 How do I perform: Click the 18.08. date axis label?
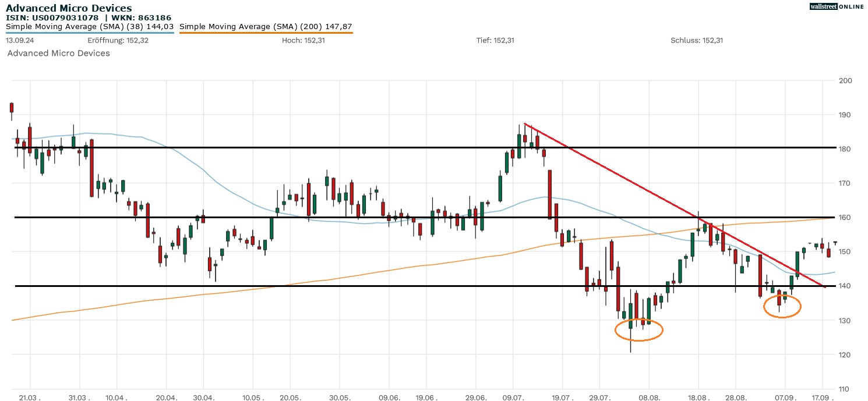coord(698,398)
